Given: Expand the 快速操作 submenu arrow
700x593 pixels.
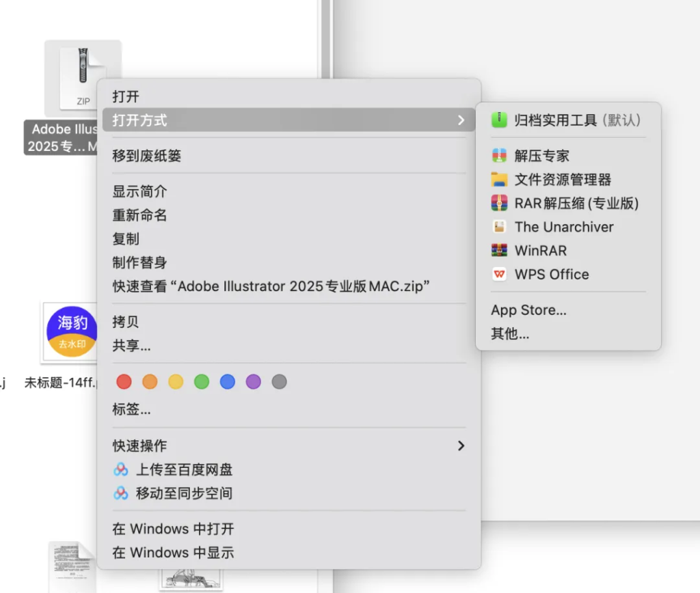Looking at the screenshot, I should click(461, 445).
